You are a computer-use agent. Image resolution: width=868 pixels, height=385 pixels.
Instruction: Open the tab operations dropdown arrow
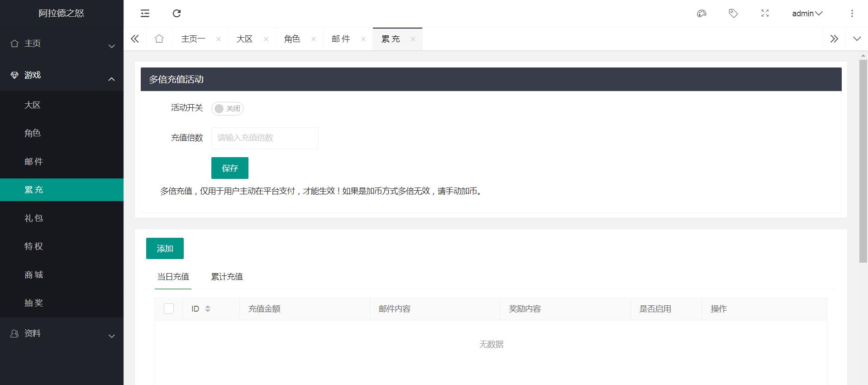click(857, 39)
